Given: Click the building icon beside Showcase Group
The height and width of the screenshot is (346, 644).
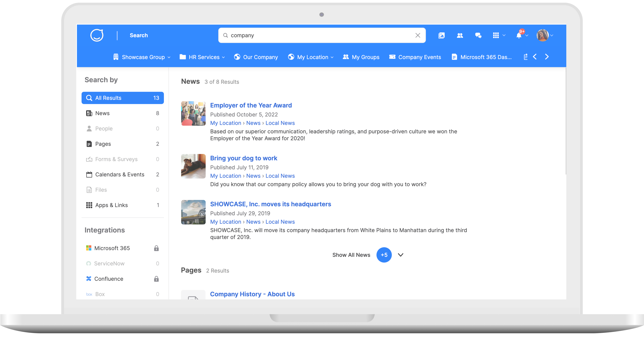Looking at the screenshot, I should 116,57.
